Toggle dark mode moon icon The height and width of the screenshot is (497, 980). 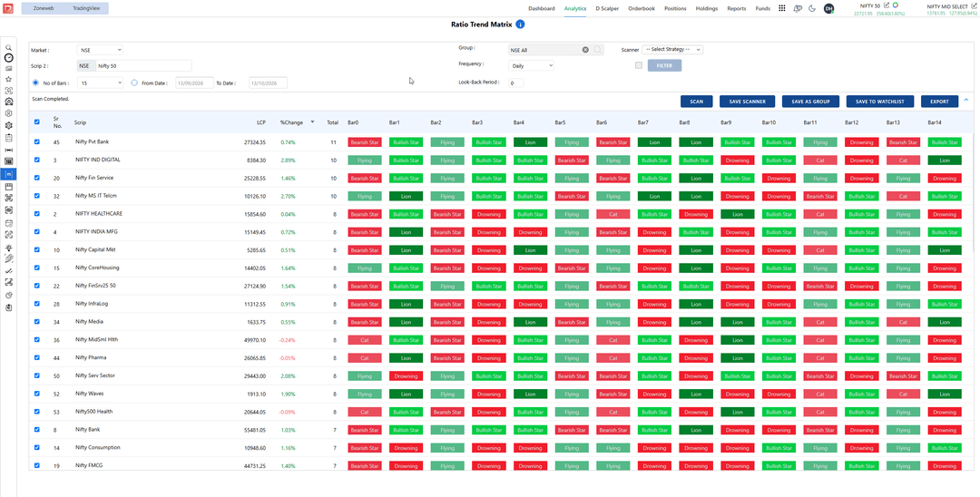(812, 8)
